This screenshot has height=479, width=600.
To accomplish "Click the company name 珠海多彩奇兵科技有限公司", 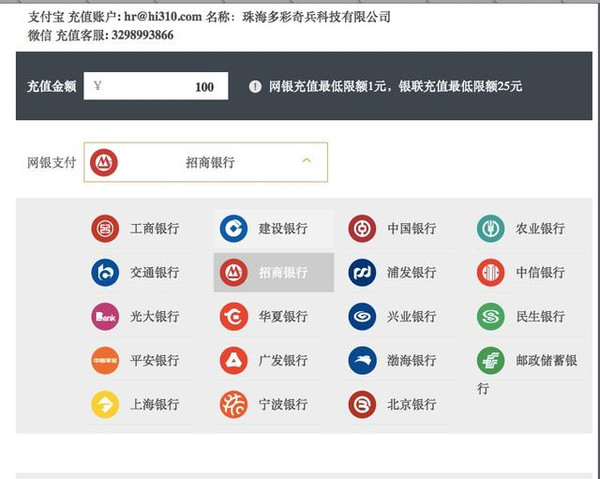I will pos(316,17).
